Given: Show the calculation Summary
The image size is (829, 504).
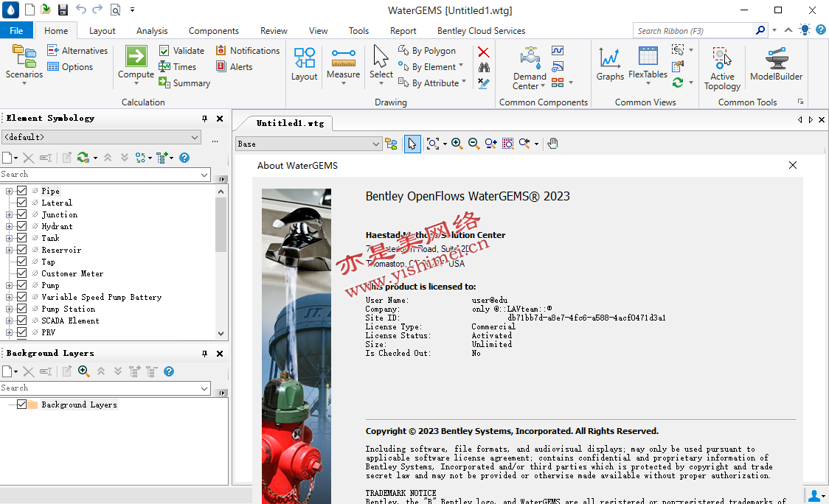Looking at the screenshot, I should pos(184,83).
